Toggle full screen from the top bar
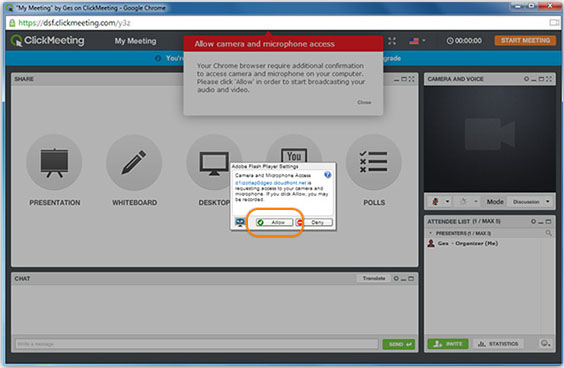Viewport: 564px width, 368px height. click(x=392, y=41)
